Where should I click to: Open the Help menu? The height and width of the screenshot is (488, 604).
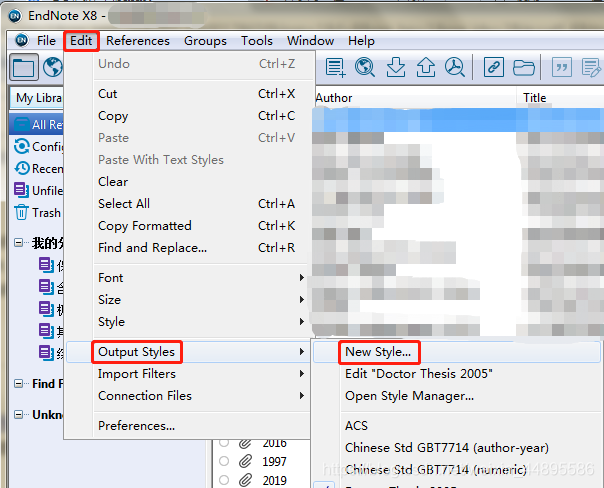(x=361, y=40)
